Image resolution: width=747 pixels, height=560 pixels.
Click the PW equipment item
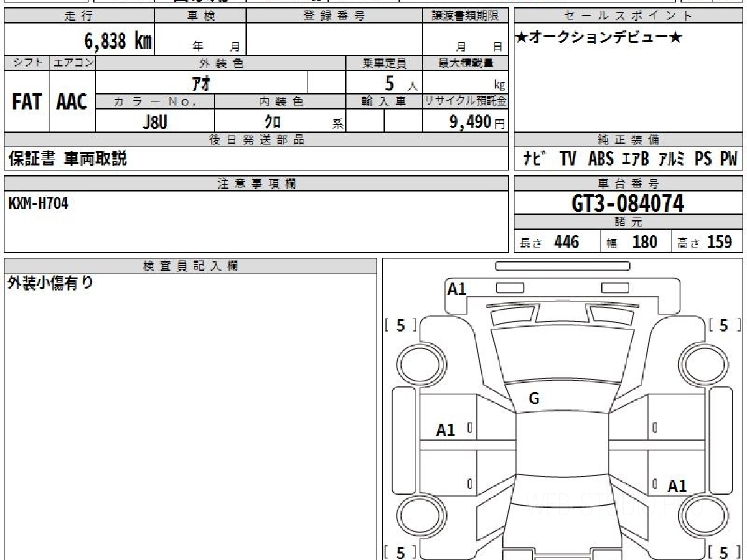pyautogui.click(x=729, y=159)
